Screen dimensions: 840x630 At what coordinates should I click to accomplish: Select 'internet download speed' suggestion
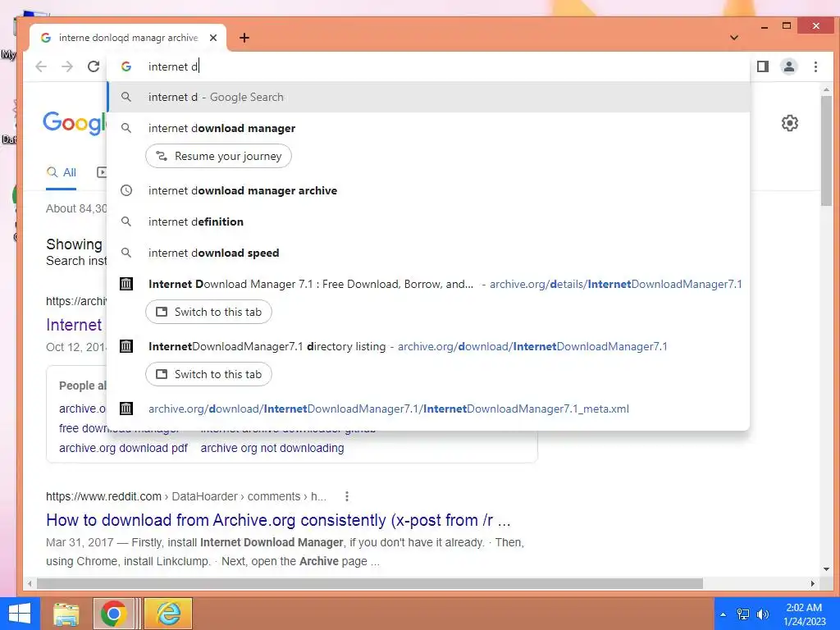[428, 253]
